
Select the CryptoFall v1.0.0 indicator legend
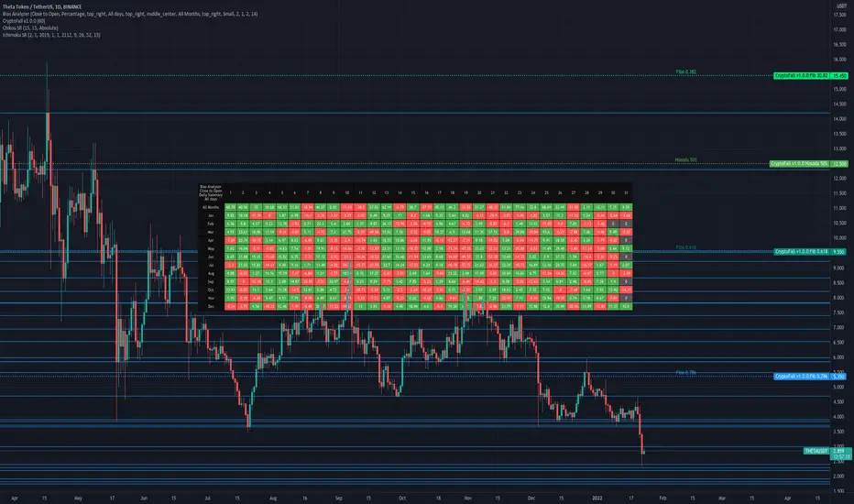pyautogui.click(x=24, y=21)
